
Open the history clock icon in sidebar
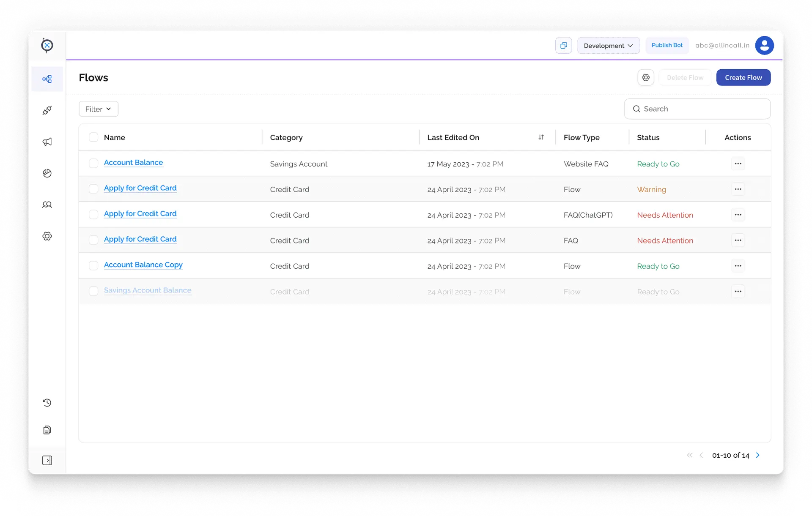pyautogui.click(x=47, y=403)
